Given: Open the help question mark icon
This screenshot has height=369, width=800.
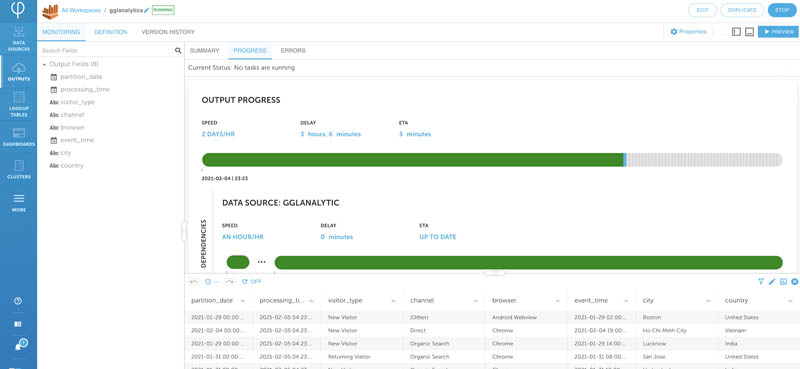Looking at the screenshot, I should [18, 301].
